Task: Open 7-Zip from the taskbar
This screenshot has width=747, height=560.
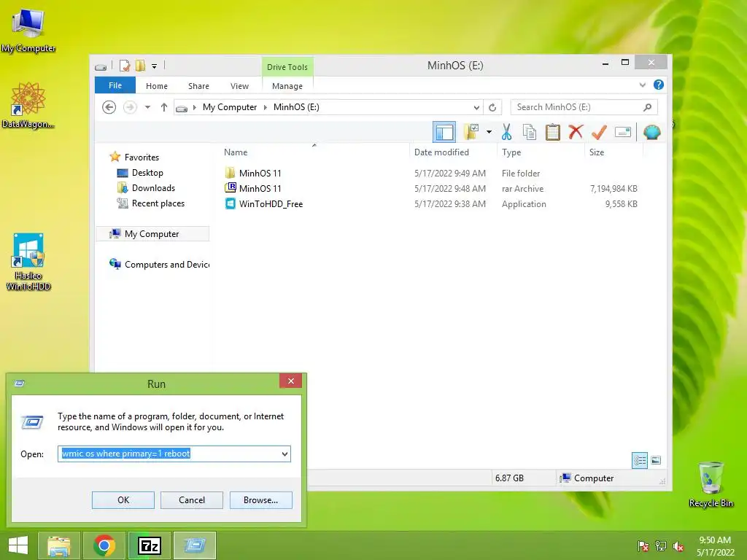Action: (x=149, y=545)
